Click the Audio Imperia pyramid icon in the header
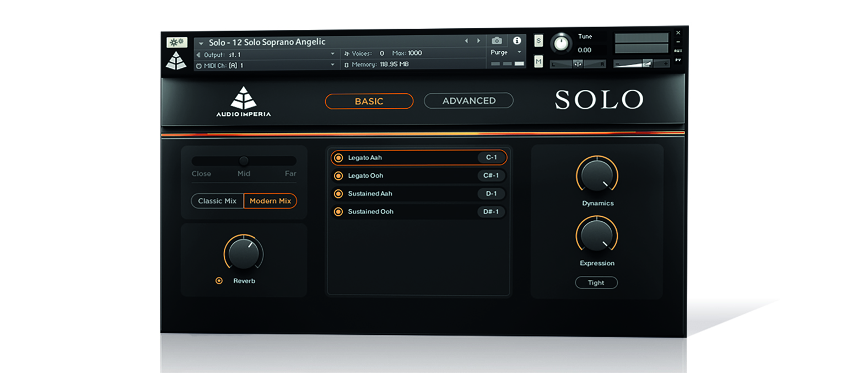The image size is (868, 373). pos(176,61)
